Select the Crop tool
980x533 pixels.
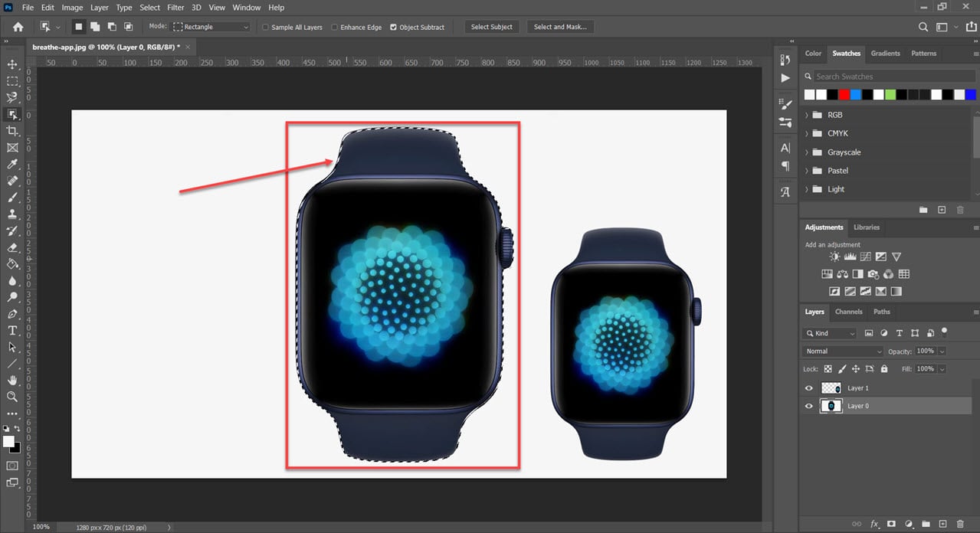click(x=12, y=131)
